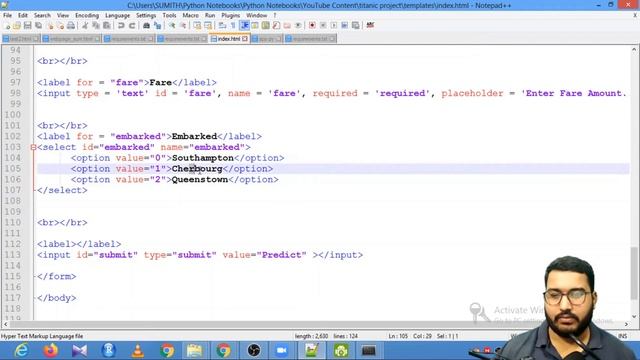Open the Encoding menu
640x360 pixels.
(x=87, y=16)
